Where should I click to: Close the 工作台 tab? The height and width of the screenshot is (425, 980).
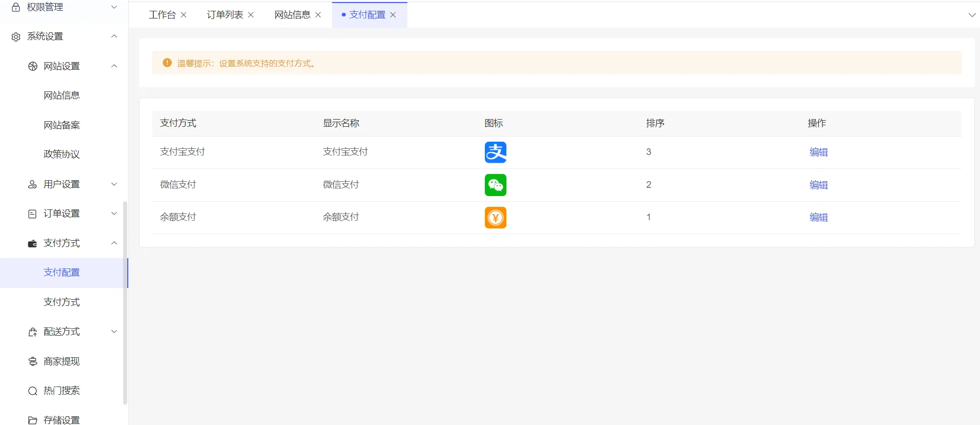[184, 15]
